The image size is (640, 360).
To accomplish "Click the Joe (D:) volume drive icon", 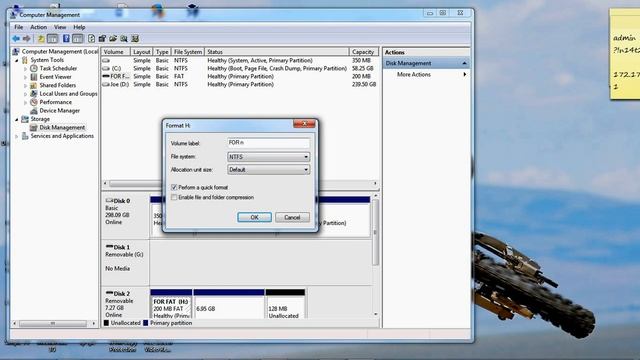I will tap(106, 84).
